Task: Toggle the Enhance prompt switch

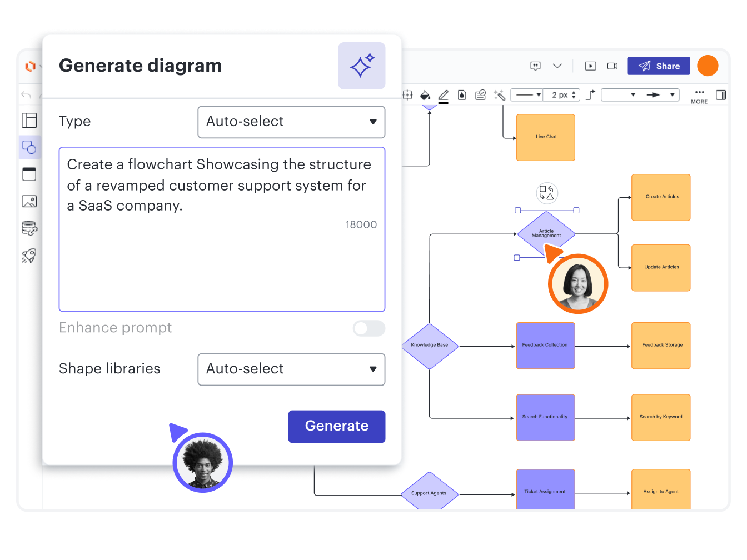Action: pos(368,328)
